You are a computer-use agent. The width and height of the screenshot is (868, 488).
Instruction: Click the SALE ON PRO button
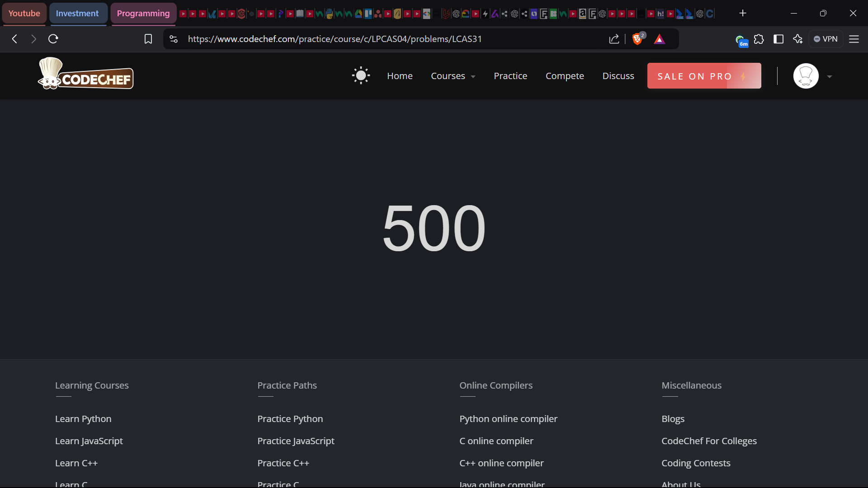click(x=704, y=76)
